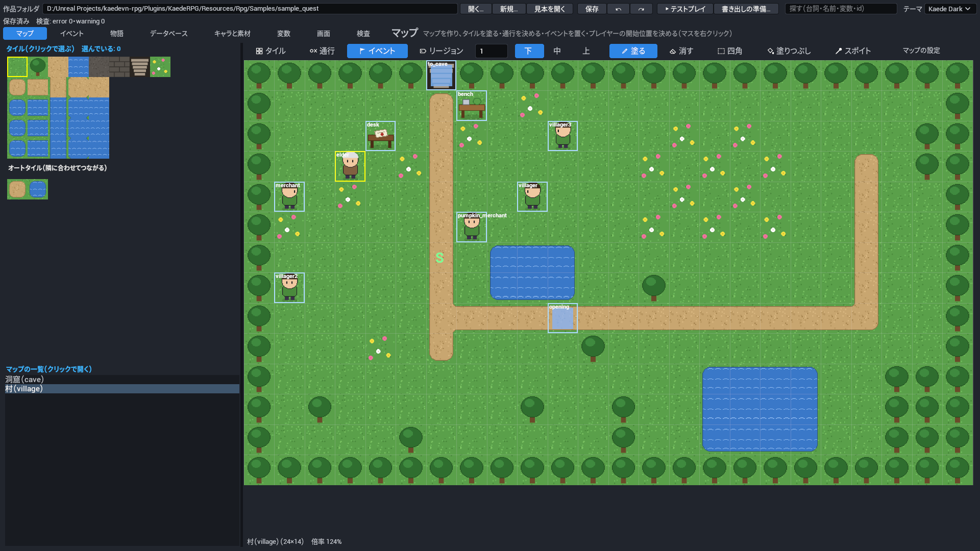Click the region number input field

tap(492, 51)
